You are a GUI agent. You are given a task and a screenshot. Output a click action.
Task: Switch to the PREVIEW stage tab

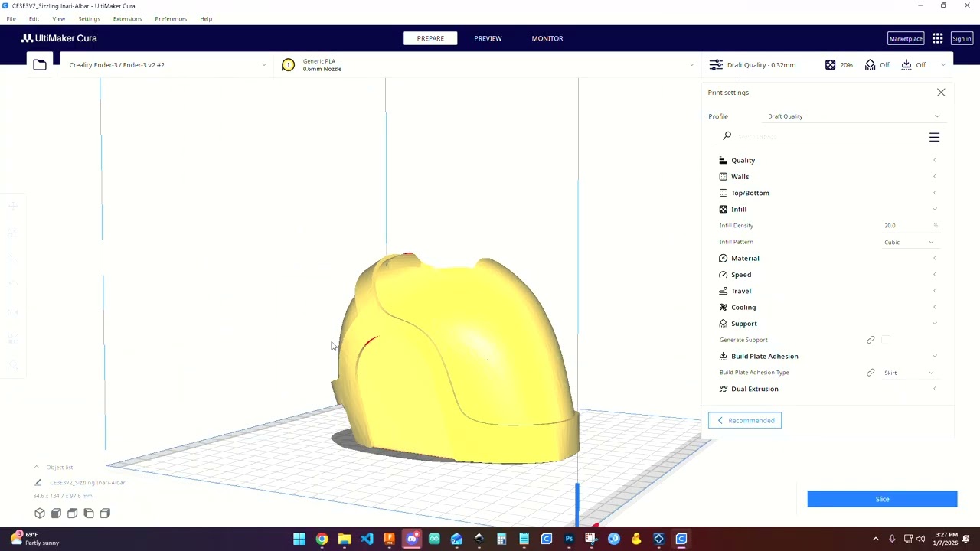pyautogui.click(x=488, y=38)
